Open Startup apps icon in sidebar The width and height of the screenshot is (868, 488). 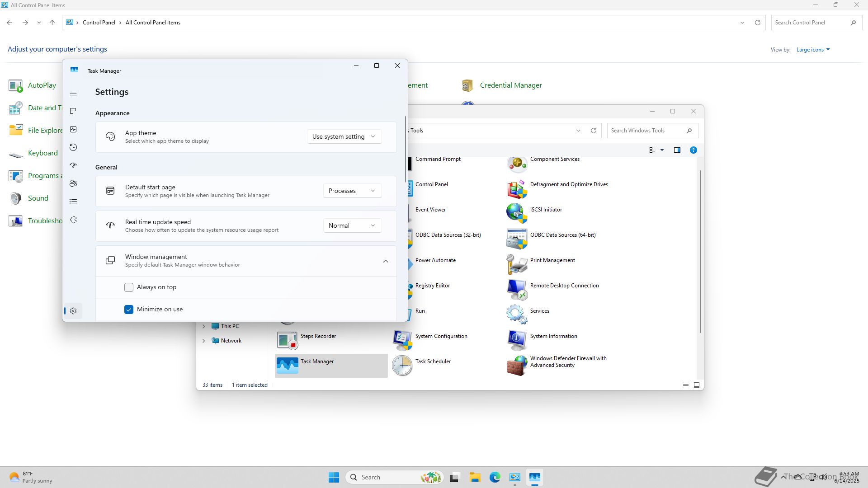click(x=73, y=165)
